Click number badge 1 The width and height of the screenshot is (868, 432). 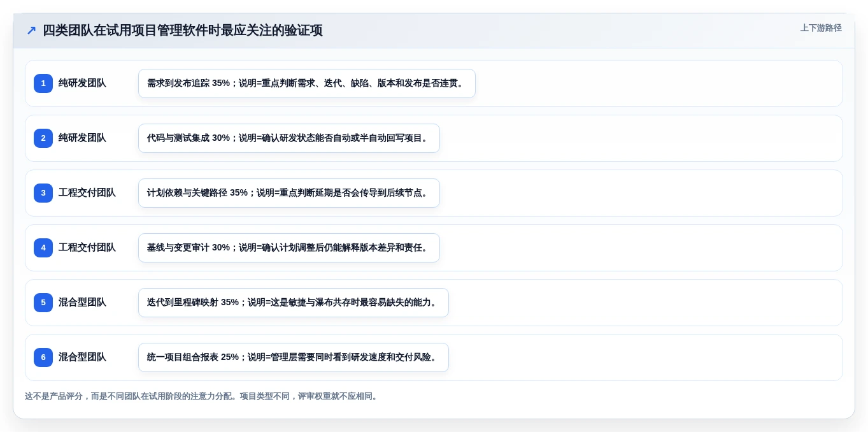tap(43, 83)
